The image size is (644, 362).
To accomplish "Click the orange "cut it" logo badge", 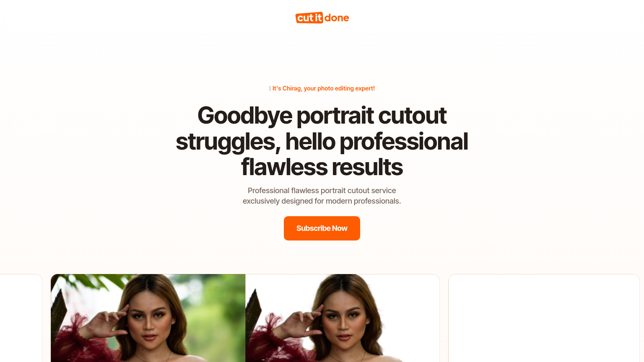I will coord(309,18).
